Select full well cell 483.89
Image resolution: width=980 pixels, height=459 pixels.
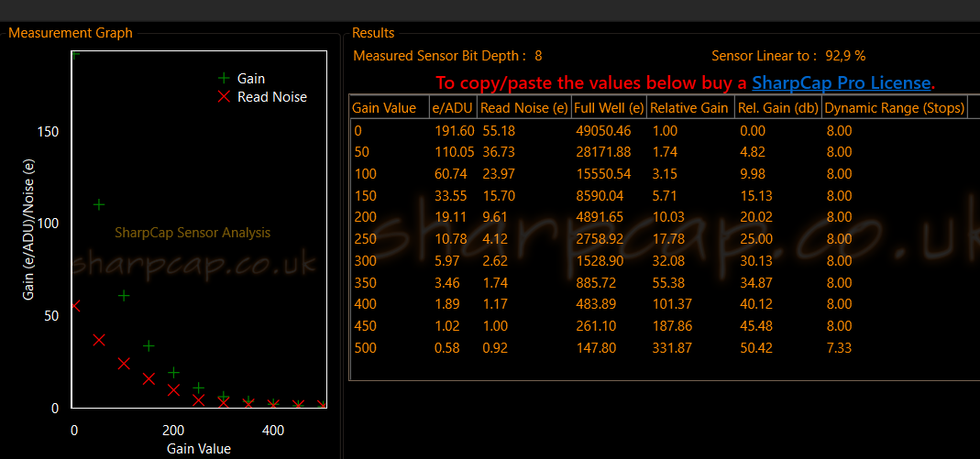pyautogui.click(x=596, y=304)
